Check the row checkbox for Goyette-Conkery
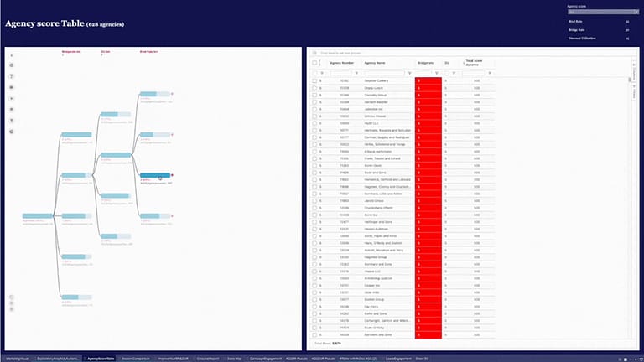The width and height of the screenshot is (644, 362). pyautogui.click(x=314, y=81)
